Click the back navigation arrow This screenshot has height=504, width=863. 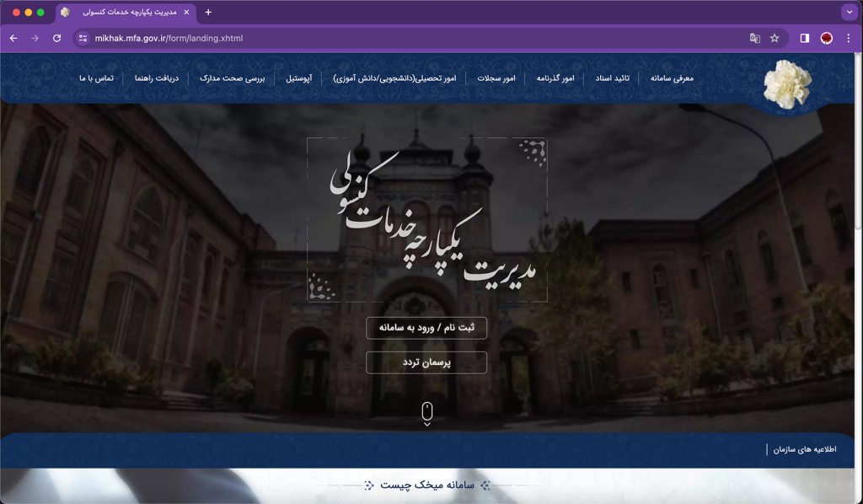pyautogui.click(x=13, y=38)
